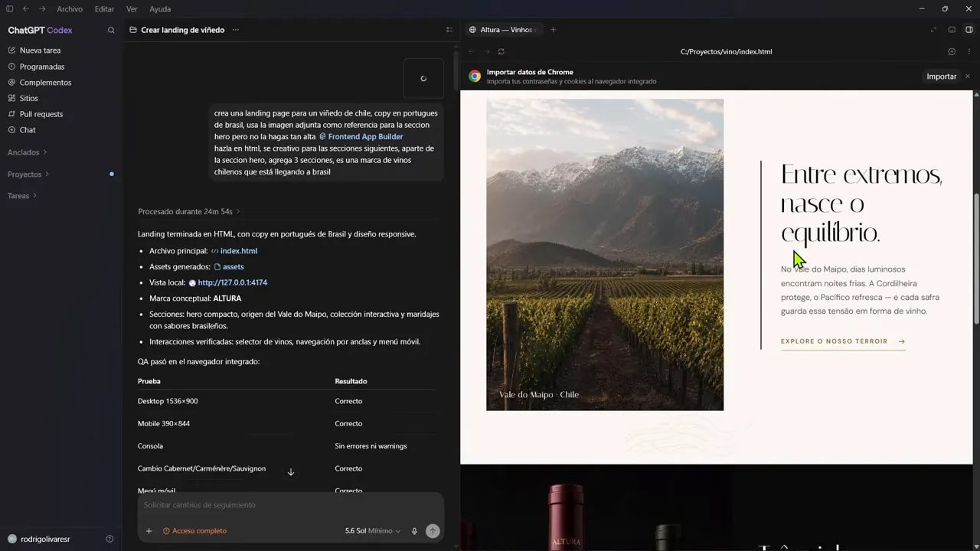980x551 pixels.
Task: Click the bottom panel layout icon
Action: point(952,30)
